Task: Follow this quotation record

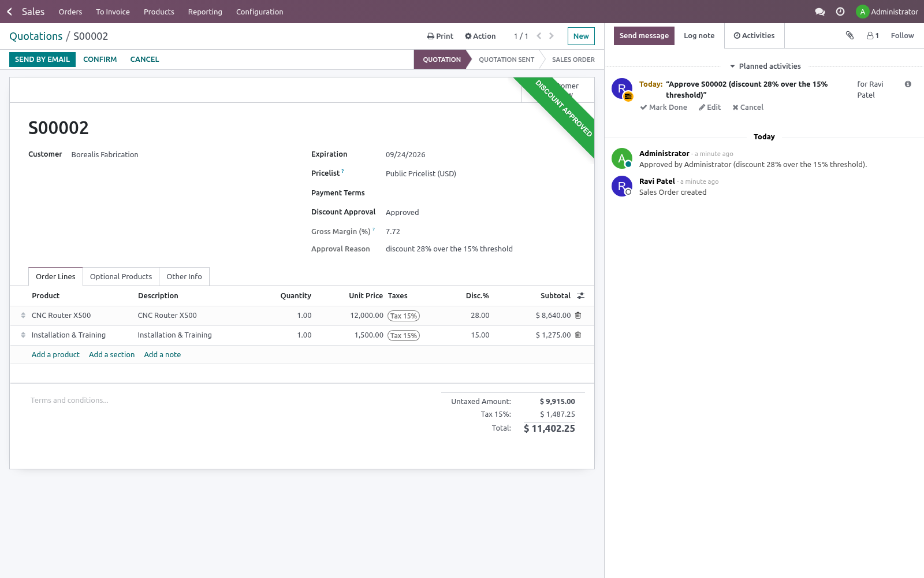Action: [x=902, y=36]
